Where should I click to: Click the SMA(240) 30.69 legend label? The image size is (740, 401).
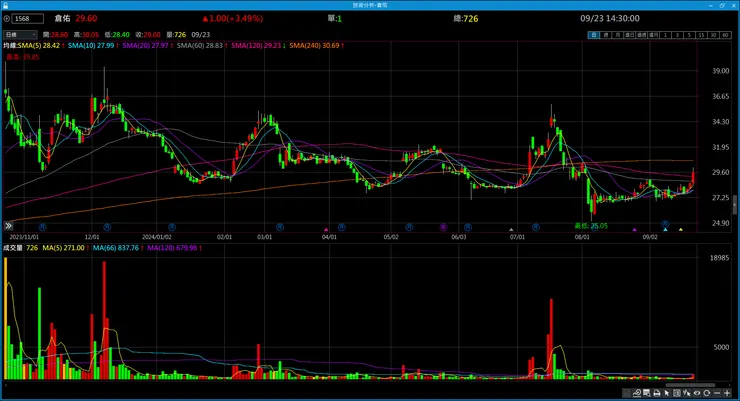(314, 45)
